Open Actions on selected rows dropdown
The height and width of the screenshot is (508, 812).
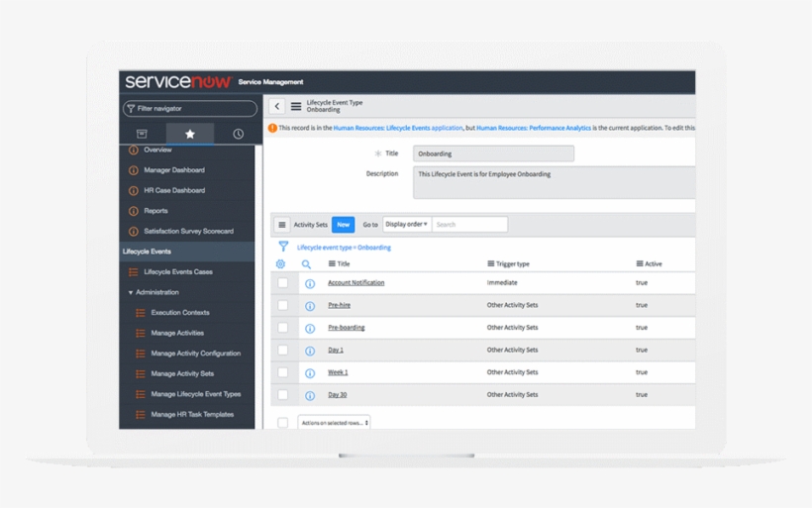point(334,423)
